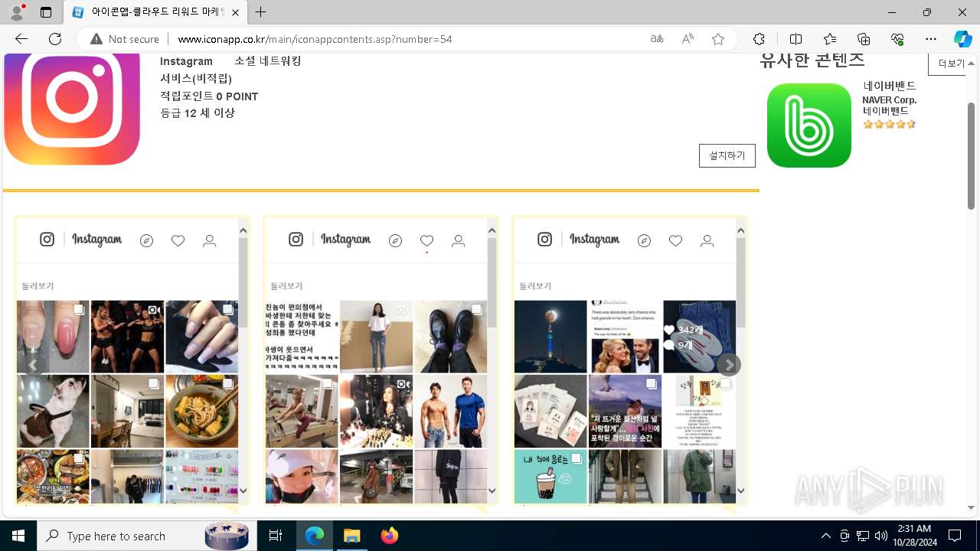Image resolution: width=980 pixels, height=551 pixels.
Task: Click the address bar URL field
Action: (x=406, y=39)
